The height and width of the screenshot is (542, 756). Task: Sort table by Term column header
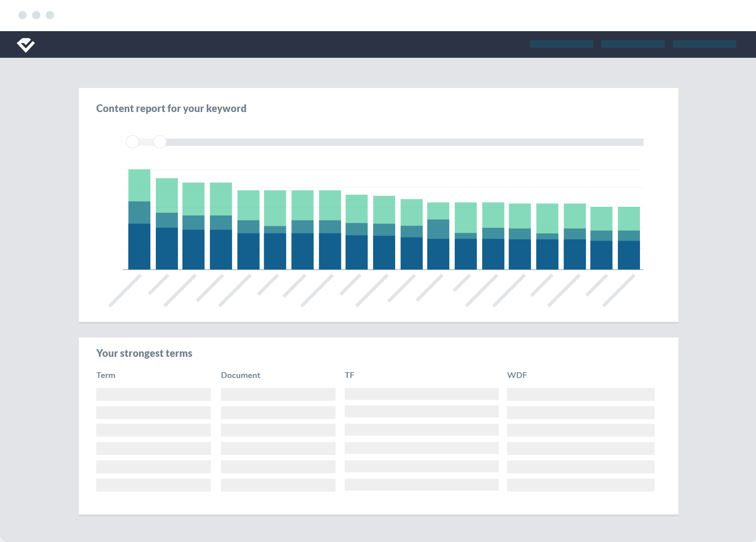point(106,375)
